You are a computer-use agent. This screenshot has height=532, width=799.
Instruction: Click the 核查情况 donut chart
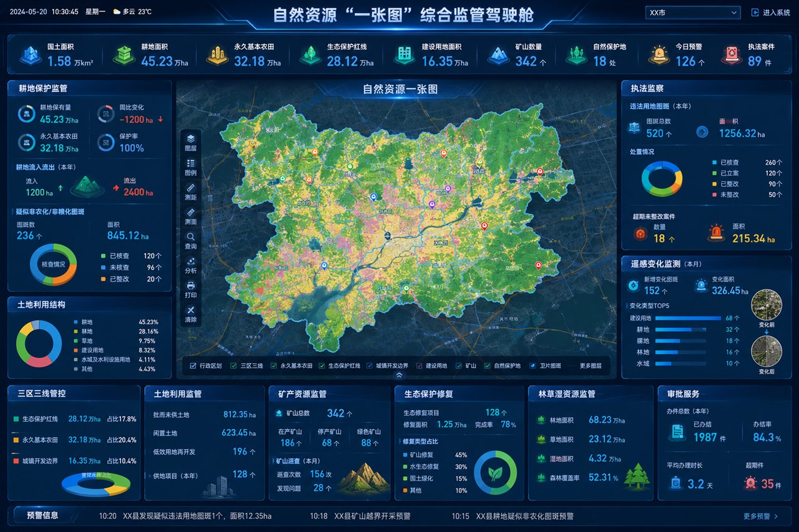pyautogui.click(x=53, y=264)
